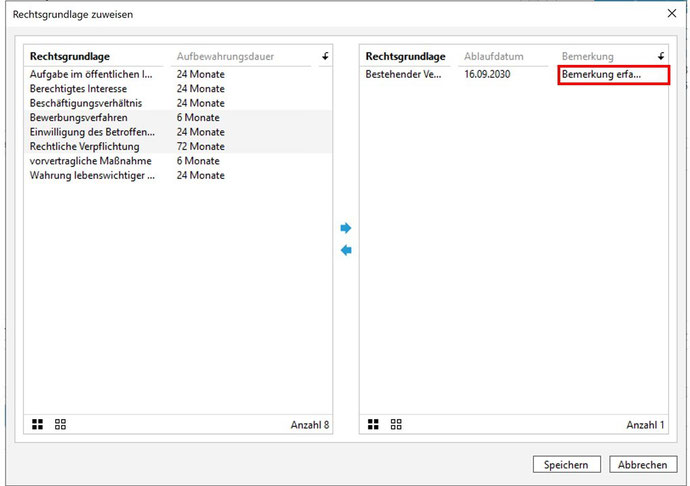Select the Beschäftigungsverhältnis row
This screenshot has width=690, height=486.
[178, 103]
